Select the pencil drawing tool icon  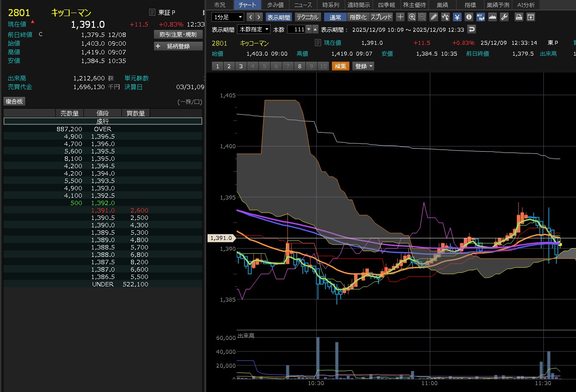pos(434,17)
